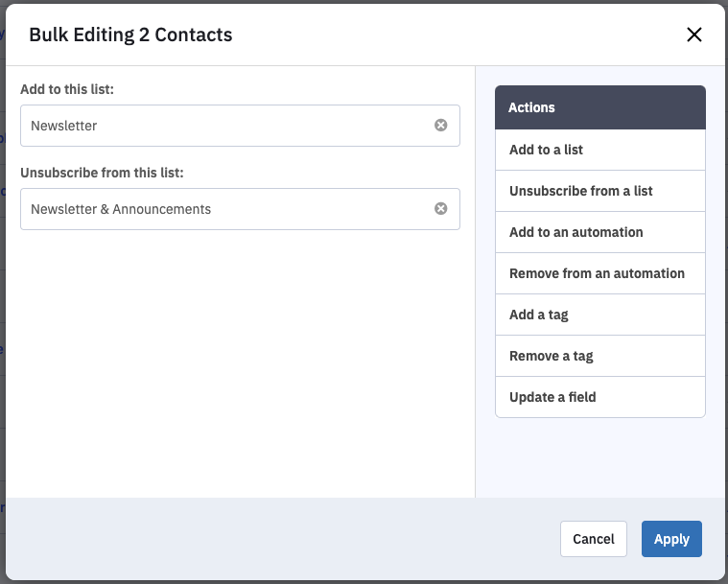
Task: Choose Unsubscribe from a list action
Action: tap(600, 191)
